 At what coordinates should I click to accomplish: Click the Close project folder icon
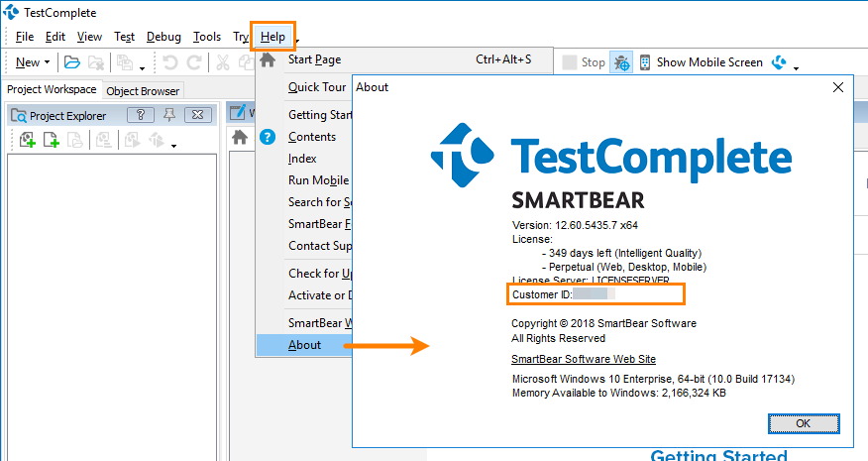click(x=96, y=62)
